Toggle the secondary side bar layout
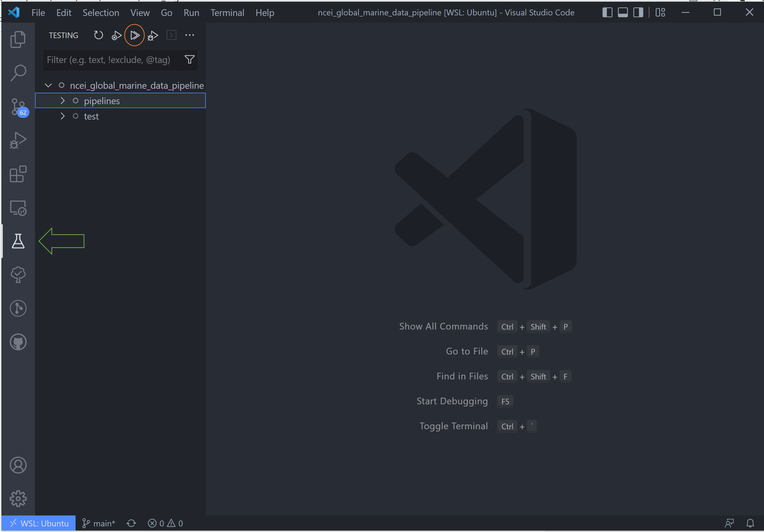Viewport: 764px width, 532px height. tap(638, 12)
